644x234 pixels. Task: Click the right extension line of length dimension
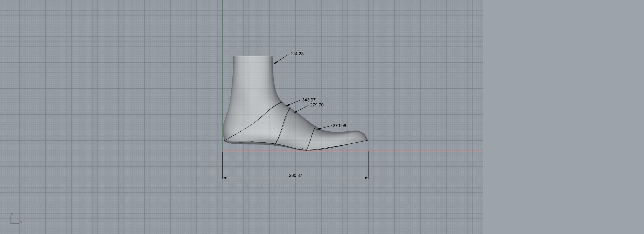(369, 164)
